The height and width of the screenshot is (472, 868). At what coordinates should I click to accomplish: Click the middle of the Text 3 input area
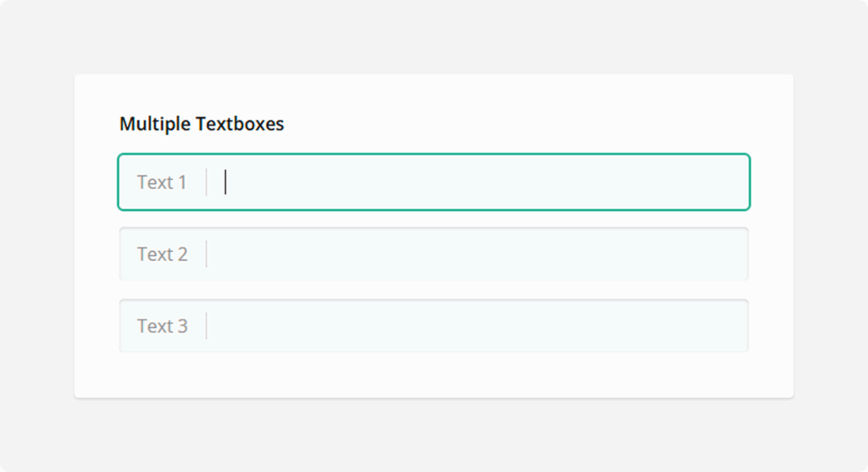(476, 326)
